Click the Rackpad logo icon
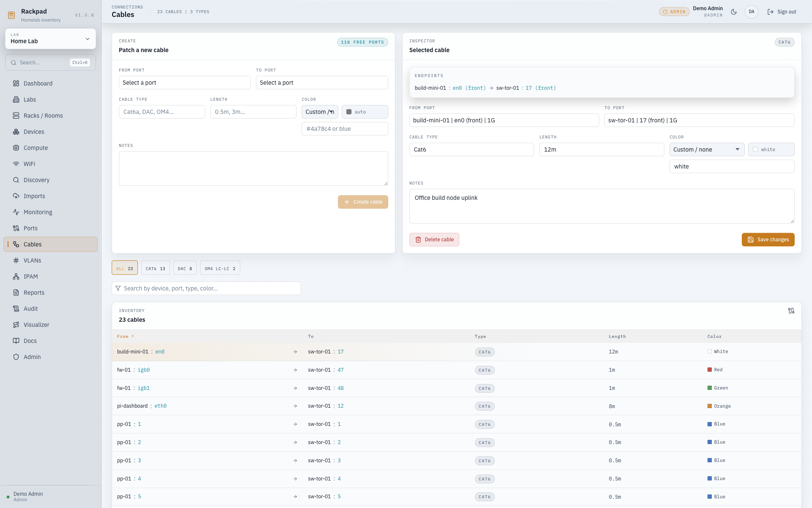Screen dimensions: 812x508 11,15
